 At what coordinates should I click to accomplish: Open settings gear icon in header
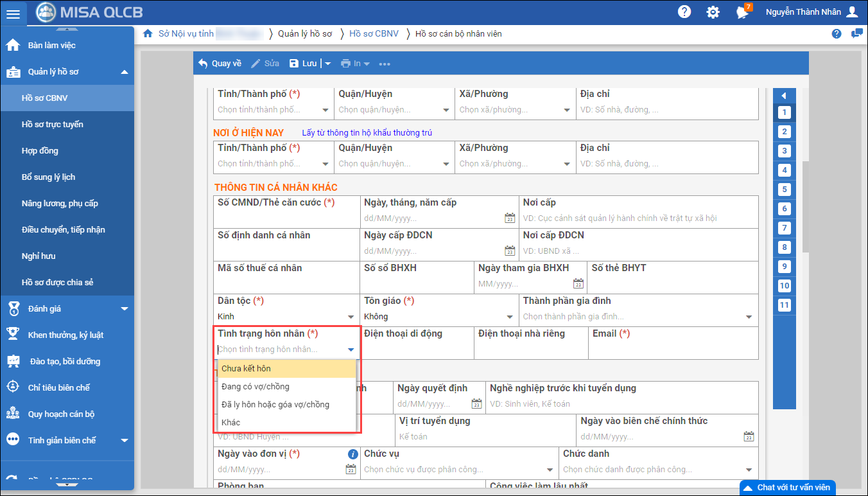[713, 12]
